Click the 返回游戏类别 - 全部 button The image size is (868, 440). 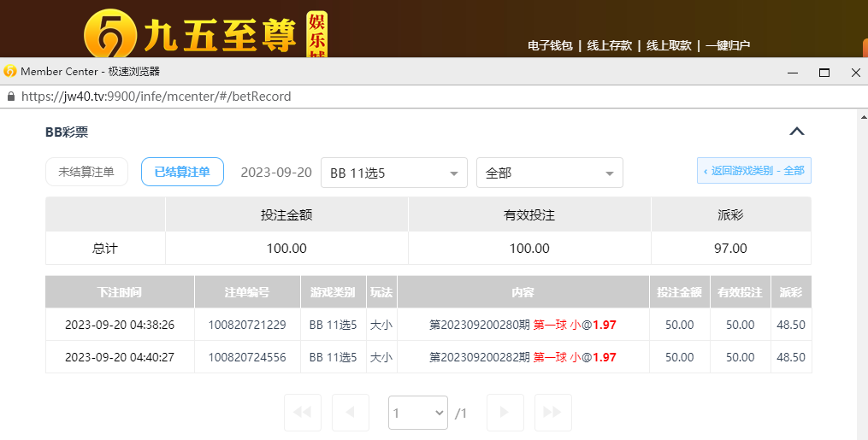(x=754, y=171)
